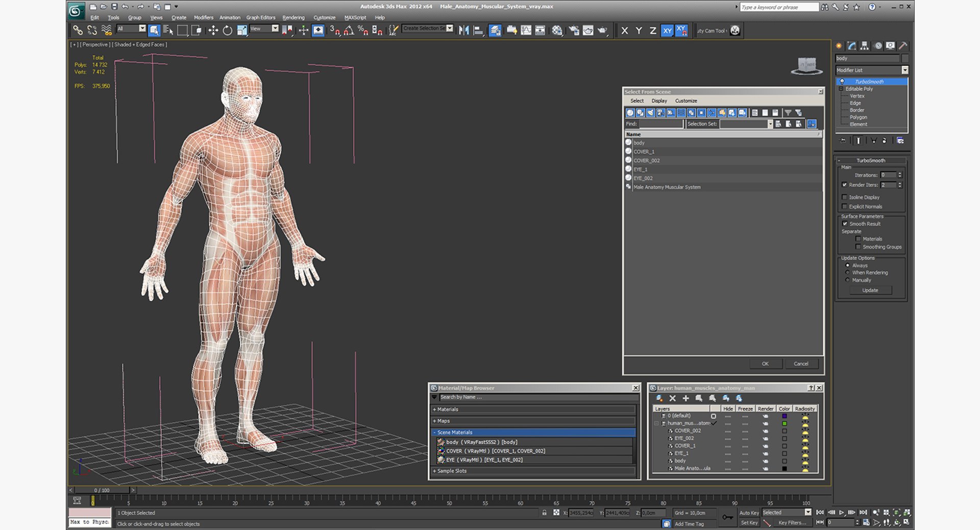This screenshot has height=530, width=980.
Task: Open Display menu in Select From Scene
Action: pos(659,101)
